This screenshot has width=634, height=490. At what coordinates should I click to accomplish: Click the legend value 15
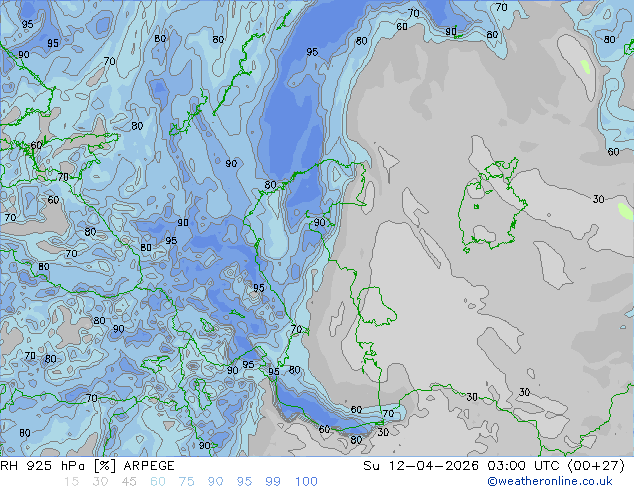pyautogui.click(x=72, y=482)
